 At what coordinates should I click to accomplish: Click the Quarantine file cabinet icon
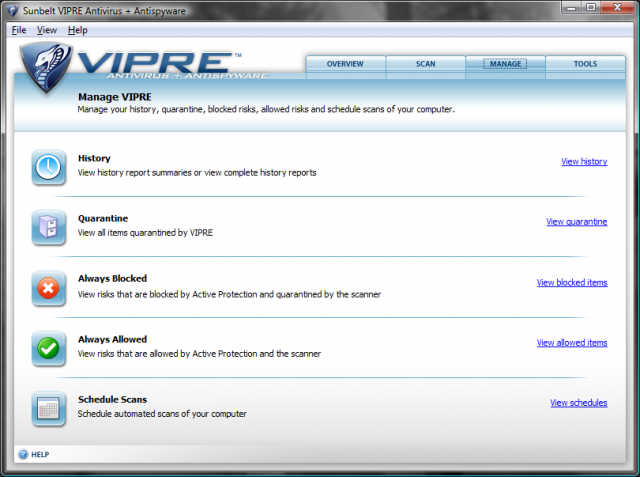coord(49,227)
